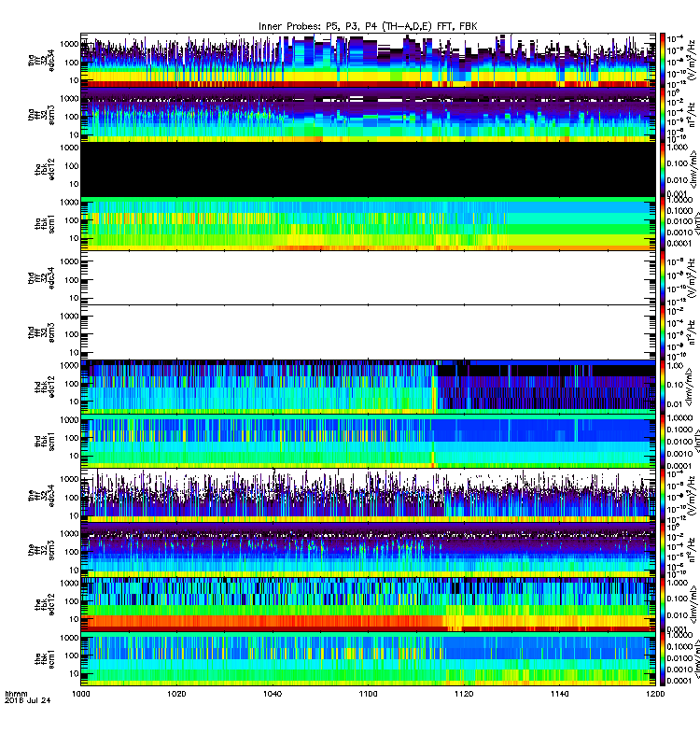Image resolution: width=700 pixels, height=747 pixels.
Task: Click the color bar beside the fbk scm1 panel
Action: [663, 658]
